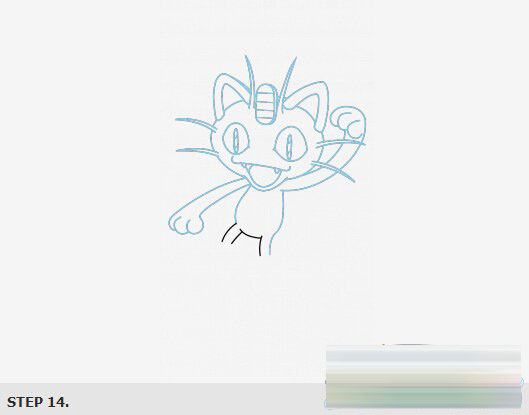Click Meowth's right eye
This screenshot has height=415, width=529.
[x=290, y=143]
